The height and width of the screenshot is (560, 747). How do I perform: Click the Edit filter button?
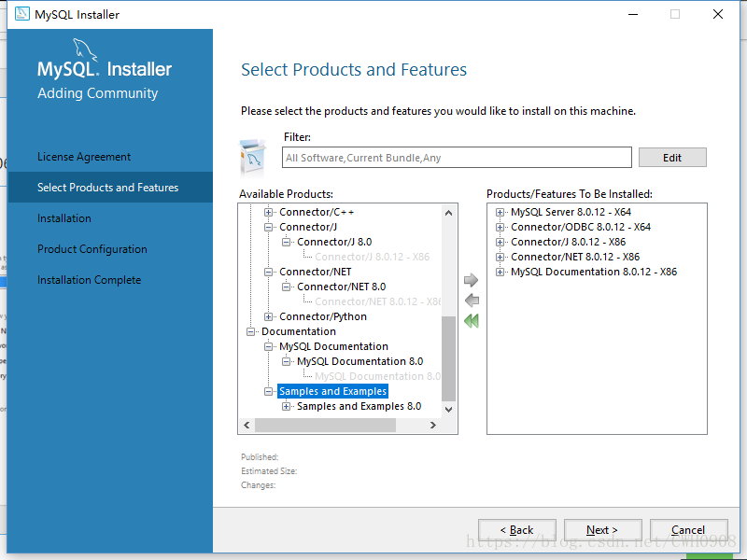point(672,158)
